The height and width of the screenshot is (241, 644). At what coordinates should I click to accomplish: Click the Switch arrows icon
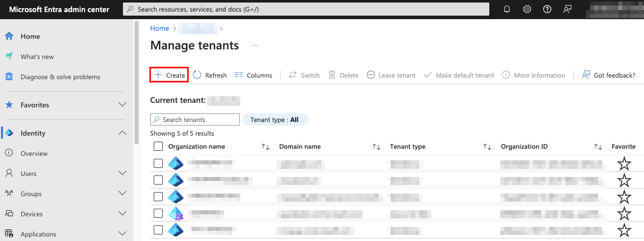click(293, 75)
